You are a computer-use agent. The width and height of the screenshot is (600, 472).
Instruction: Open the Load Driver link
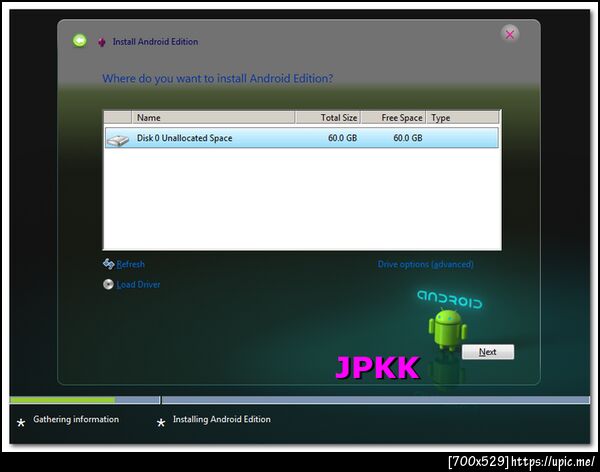coord(138,284)
